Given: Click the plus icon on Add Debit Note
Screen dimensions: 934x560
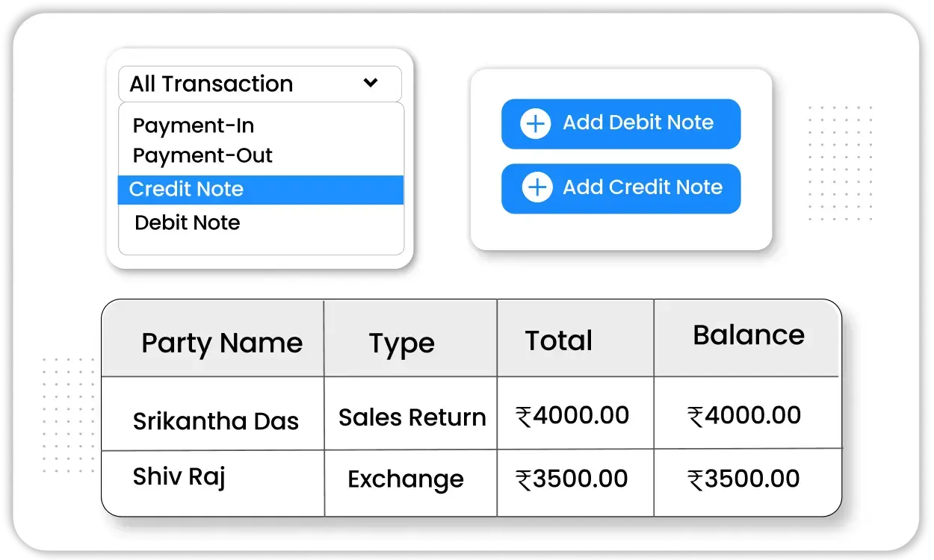Looking at the screenshot, I should (535, 123).
